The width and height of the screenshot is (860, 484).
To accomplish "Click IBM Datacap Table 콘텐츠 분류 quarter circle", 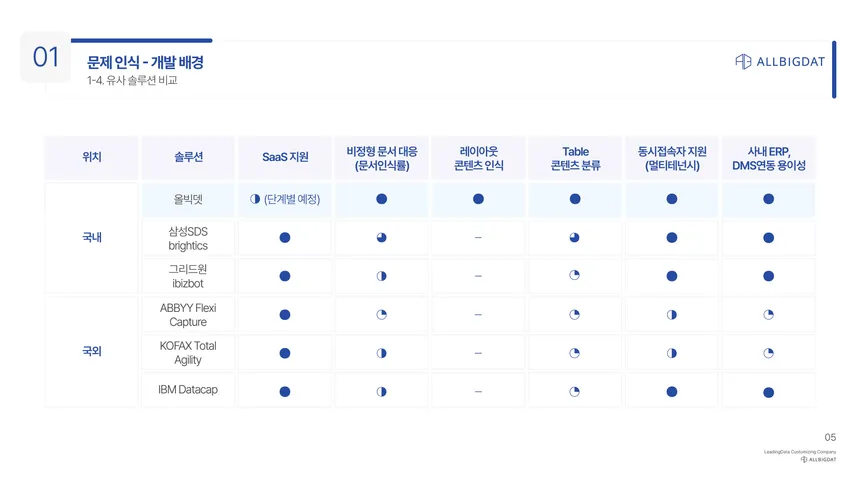I will click(x=574, y=391).
